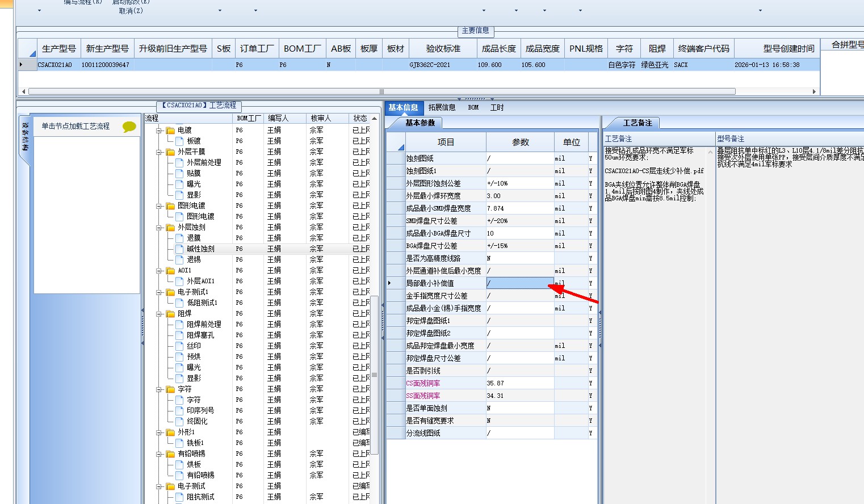Click the 退膜 document icon

(x=179, y=238)
